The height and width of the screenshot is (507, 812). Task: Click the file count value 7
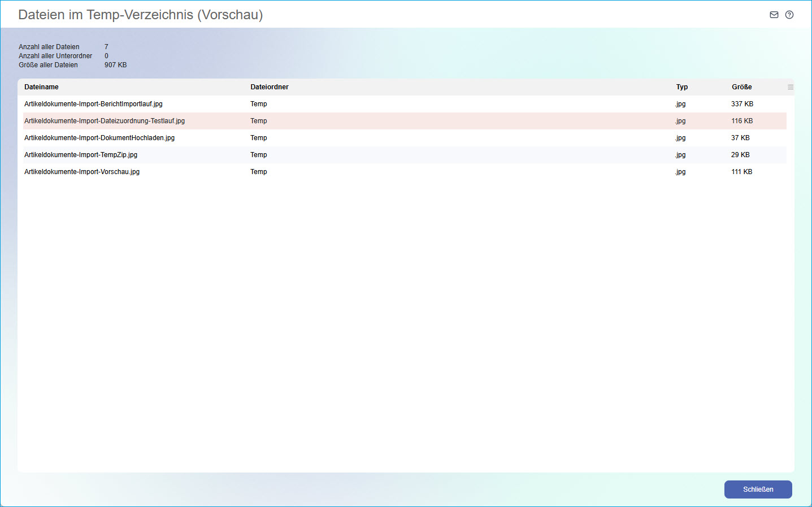coord(106,47)
